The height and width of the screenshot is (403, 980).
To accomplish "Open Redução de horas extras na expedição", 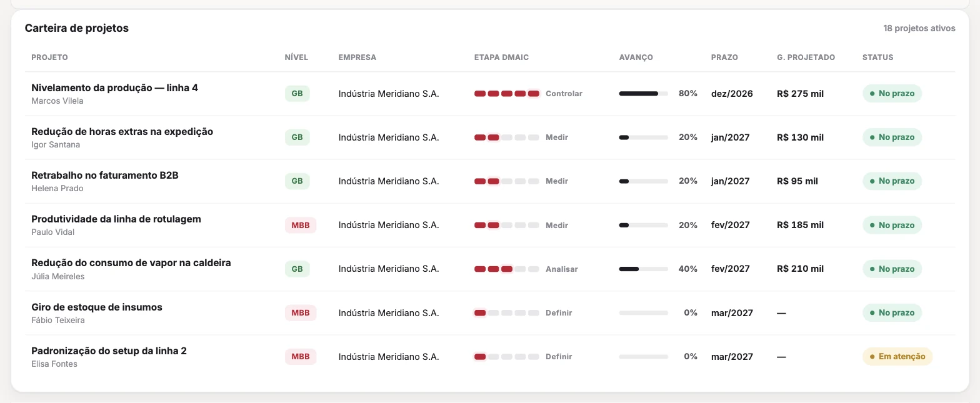I will (122, 132).
